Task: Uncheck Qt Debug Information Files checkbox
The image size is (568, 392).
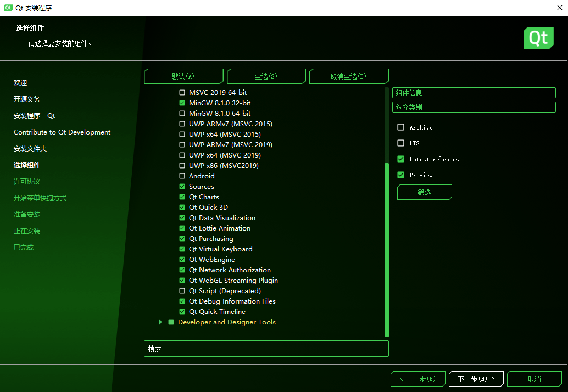Action: pyautogui.click(x=182, y=301)
